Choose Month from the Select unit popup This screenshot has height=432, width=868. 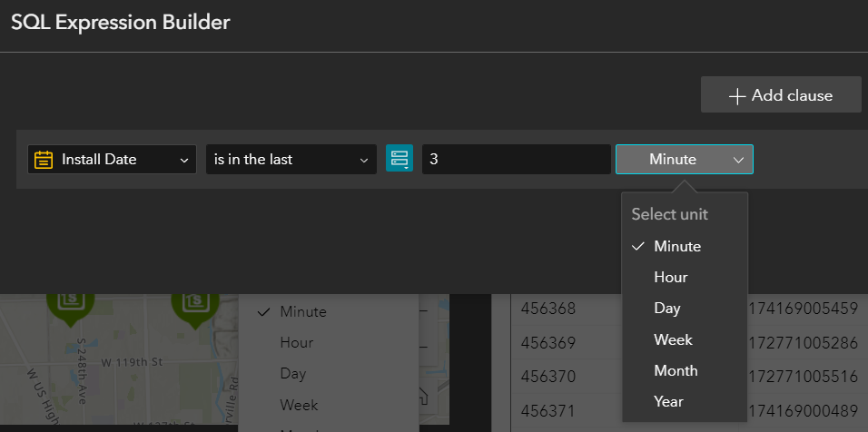coord(676,370)
